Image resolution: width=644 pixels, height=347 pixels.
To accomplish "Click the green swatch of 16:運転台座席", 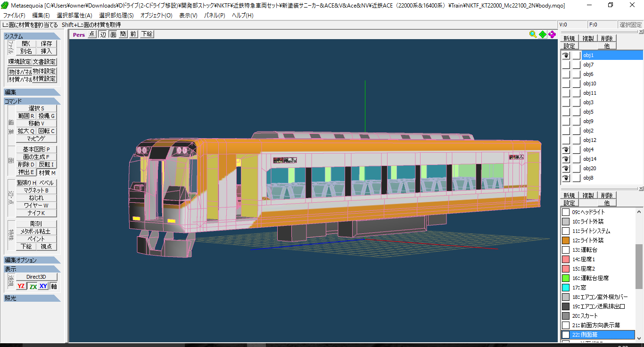I will click(x=566, y=278).
